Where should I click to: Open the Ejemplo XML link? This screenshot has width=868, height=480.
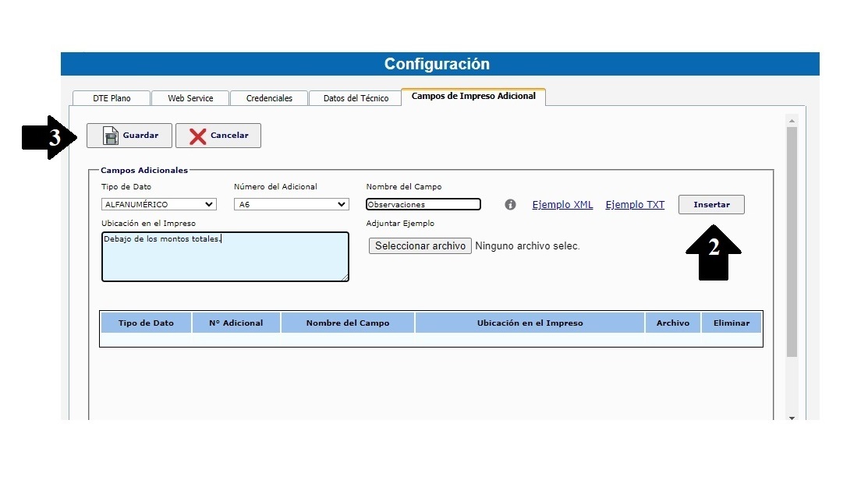coord(562,204)
